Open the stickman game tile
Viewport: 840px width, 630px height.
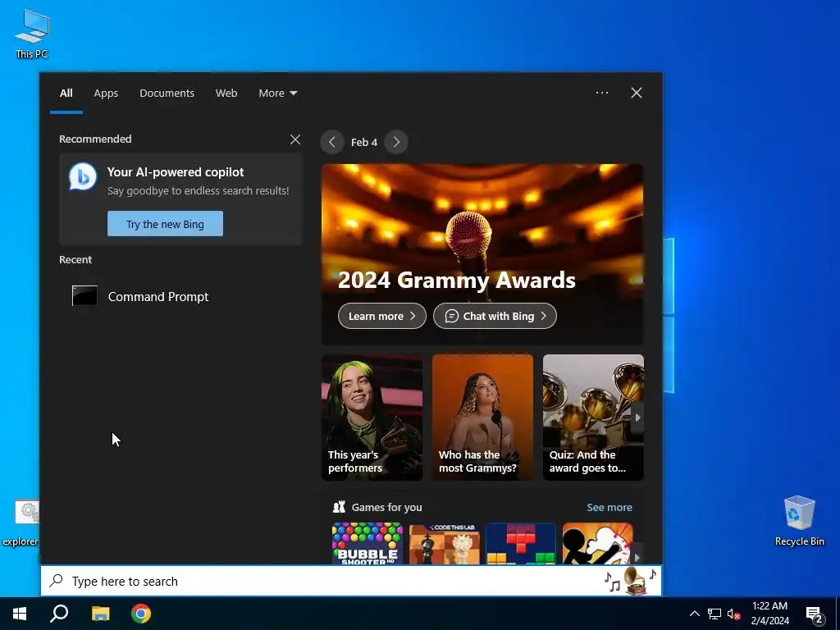(597, 543)
